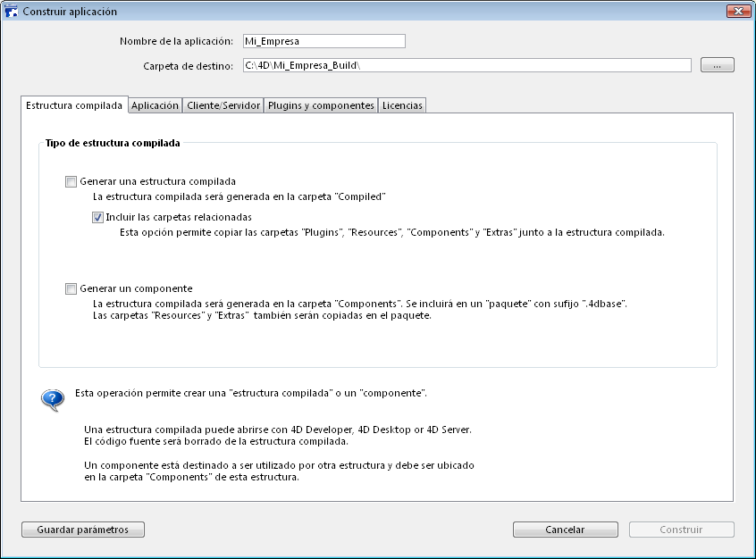Click text 'Una estructura compilada puede abrirse'
The image size is (756, 559).
278,430
